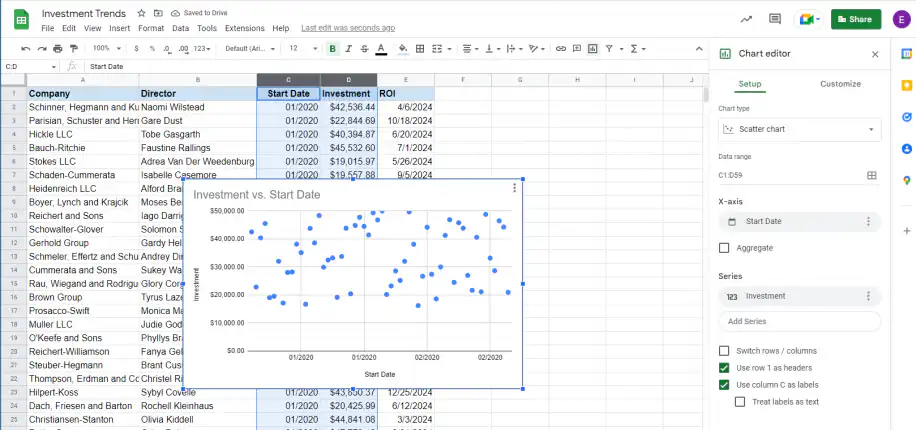Enable Treat labels as text checkbox

(740, 401)
